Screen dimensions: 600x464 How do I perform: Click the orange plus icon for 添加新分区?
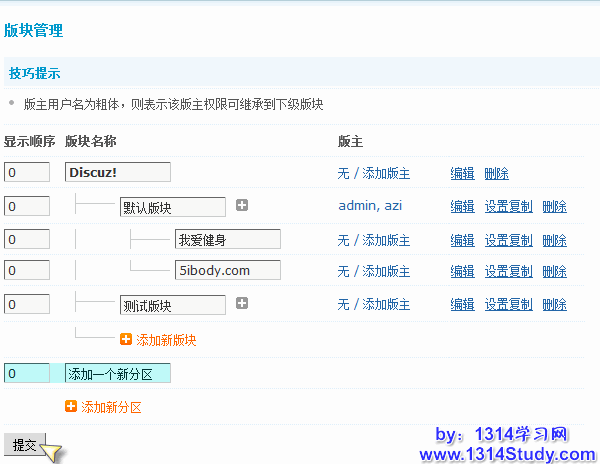coord(71,407)
